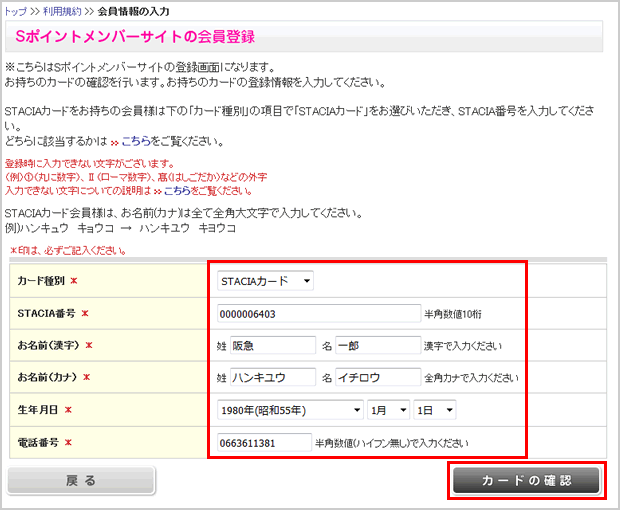Screen dimensions: 620x510
Task: Select the kanji 名 field containing 一郎
Action: point(377,345)
